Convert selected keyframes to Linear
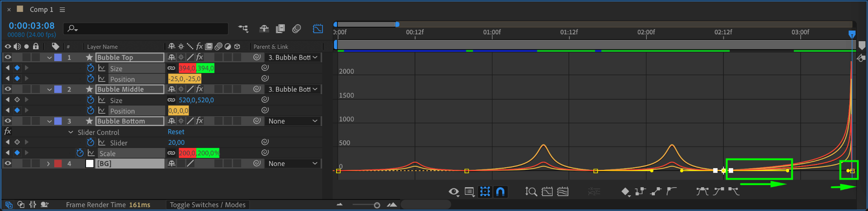This screenshot has height=211, width=868. pyautogui.click(x=656, y=192)
